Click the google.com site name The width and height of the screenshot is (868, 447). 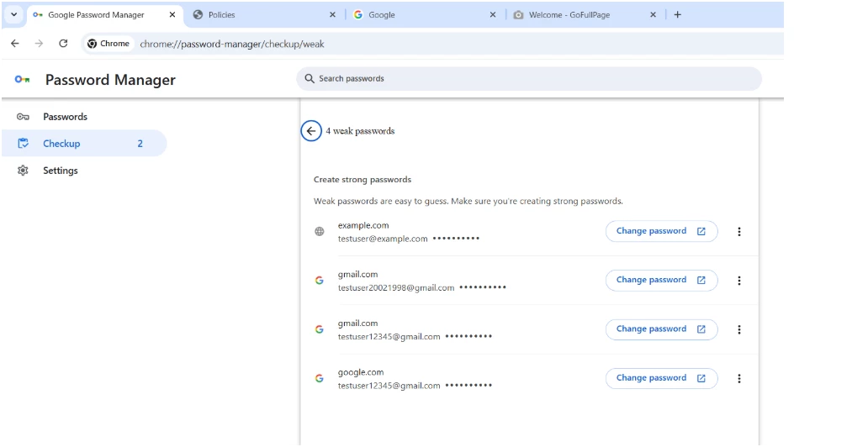pos(360,372)
